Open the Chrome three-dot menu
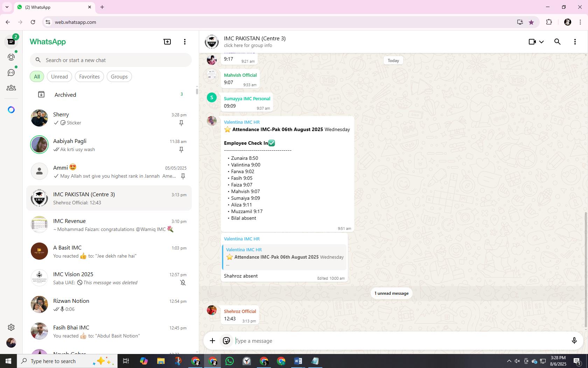 (580, 22)
